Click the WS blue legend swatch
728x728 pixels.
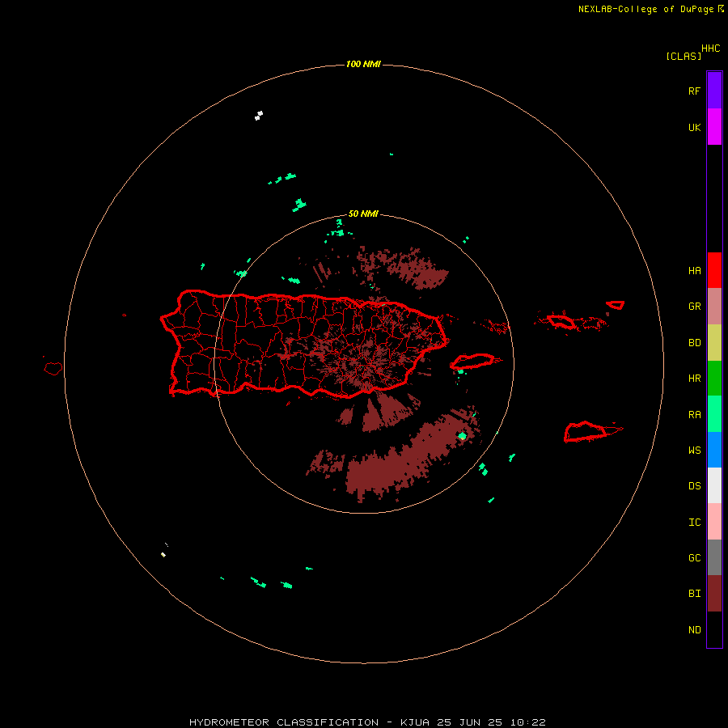point(714,450)
